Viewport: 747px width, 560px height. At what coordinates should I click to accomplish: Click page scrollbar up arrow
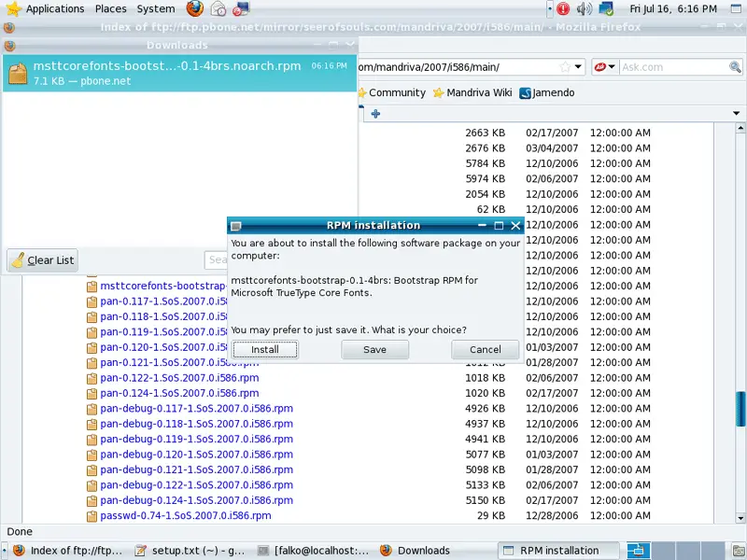(740, 128)
